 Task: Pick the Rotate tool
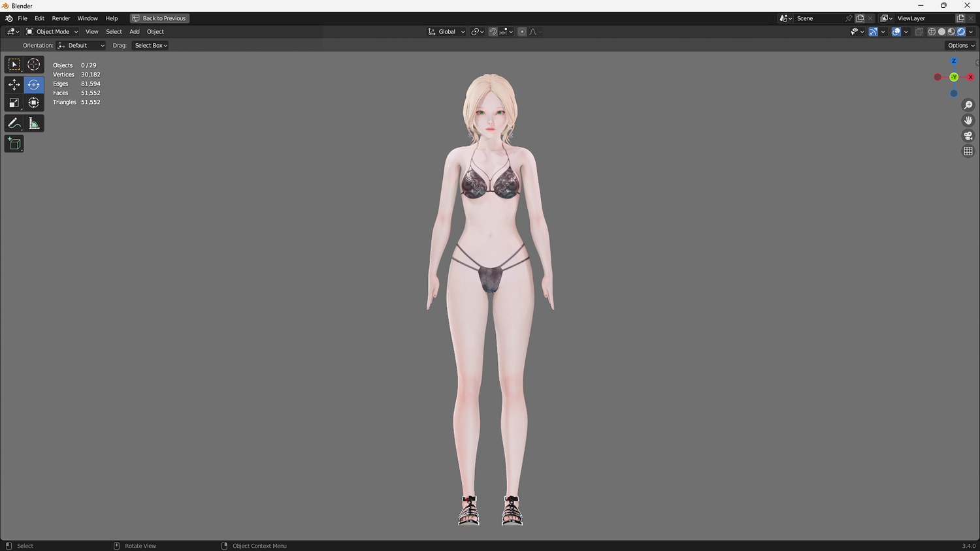(34, 85)
